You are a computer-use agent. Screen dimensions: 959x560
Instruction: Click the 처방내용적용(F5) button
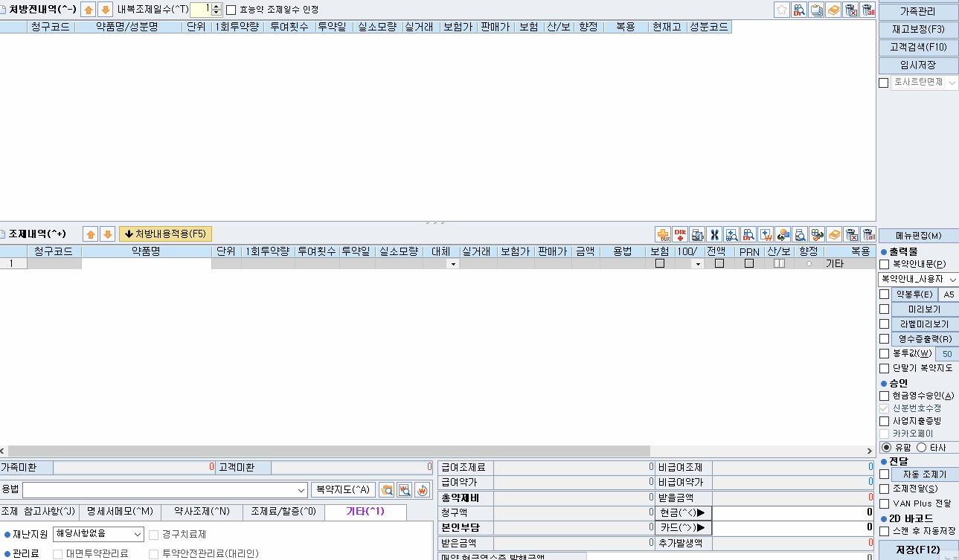click(x=165, y=234)
